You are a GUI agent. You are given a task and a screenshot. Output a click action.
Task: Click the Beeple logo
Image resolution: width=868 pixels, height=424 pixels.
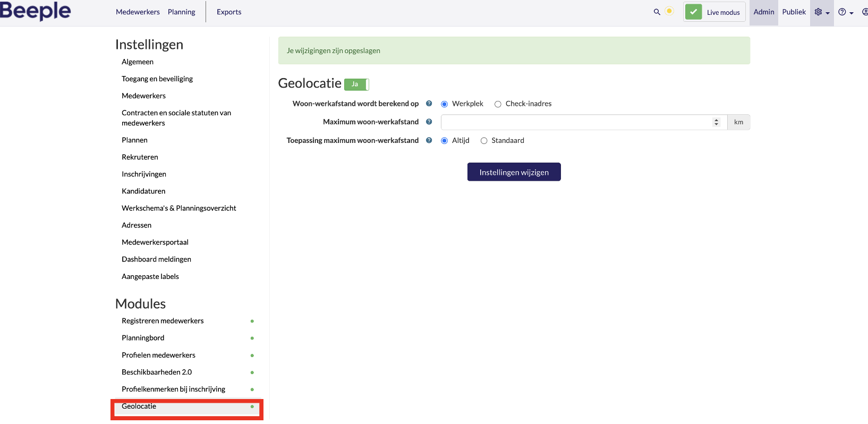[35, 11]
